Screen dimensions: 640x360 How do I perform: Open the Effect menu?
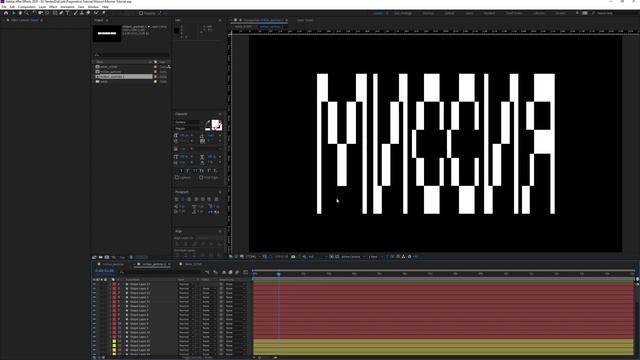point(53,7)
